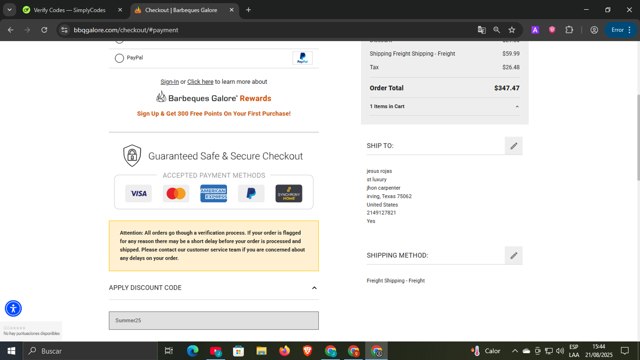640x360 pixels.
Task: Open Microsoft Store from taskbar
Action: (238, 351)
